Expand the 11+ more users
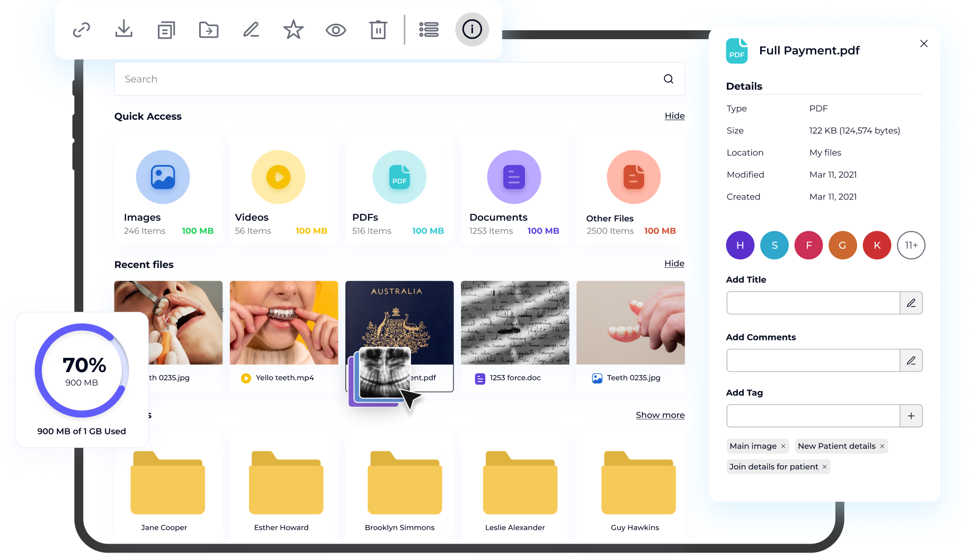 point(911,245)
